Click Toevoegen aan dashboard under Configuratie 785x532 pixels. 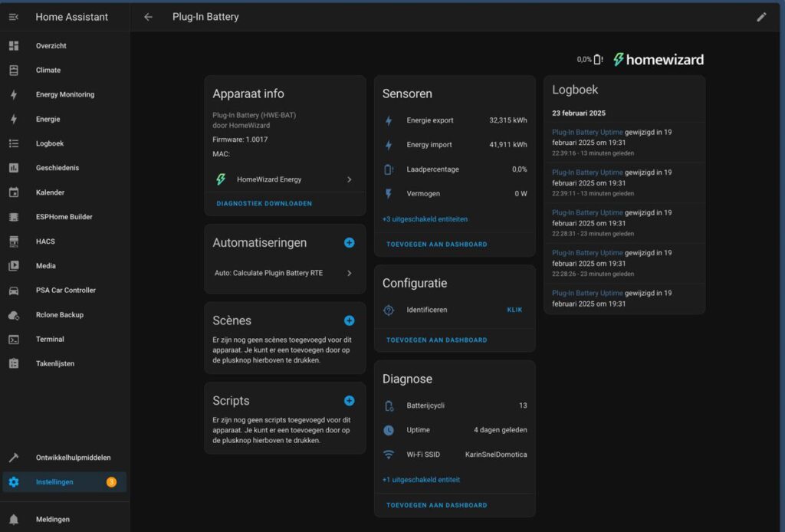pos(436,340)
